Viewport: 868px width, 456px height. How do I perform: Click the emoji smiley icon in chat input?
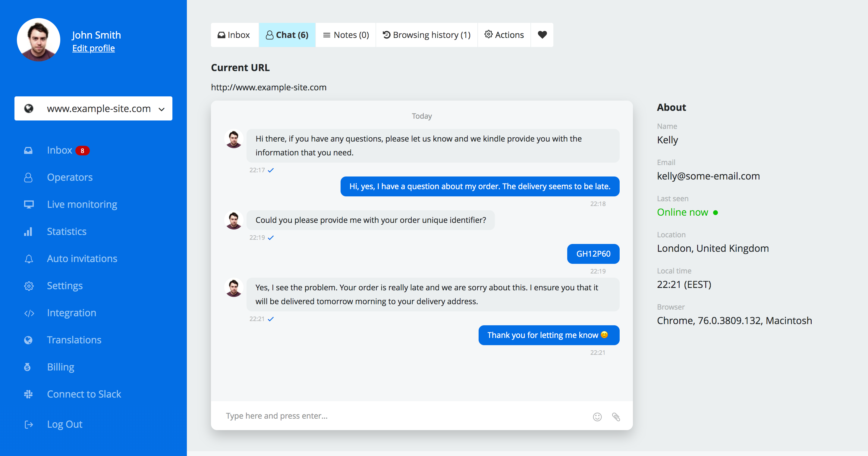[x=597, y=417]
